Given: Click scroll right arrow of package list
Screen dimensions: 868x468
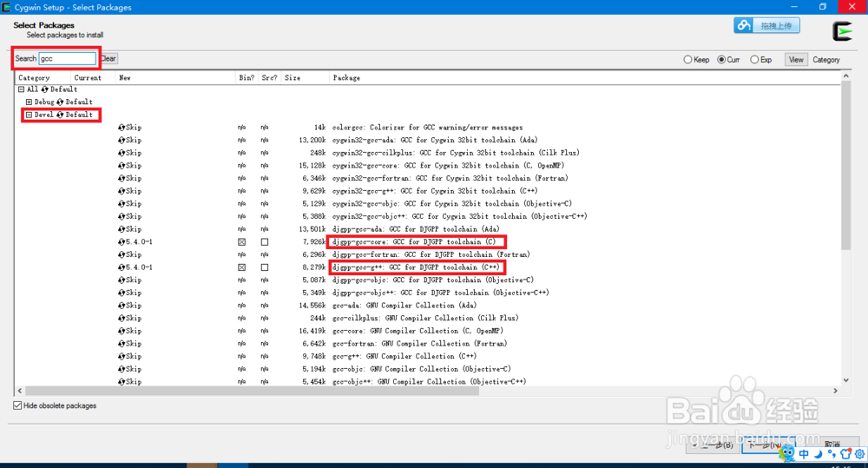Looking at the screenshot, I should (835, 391).
